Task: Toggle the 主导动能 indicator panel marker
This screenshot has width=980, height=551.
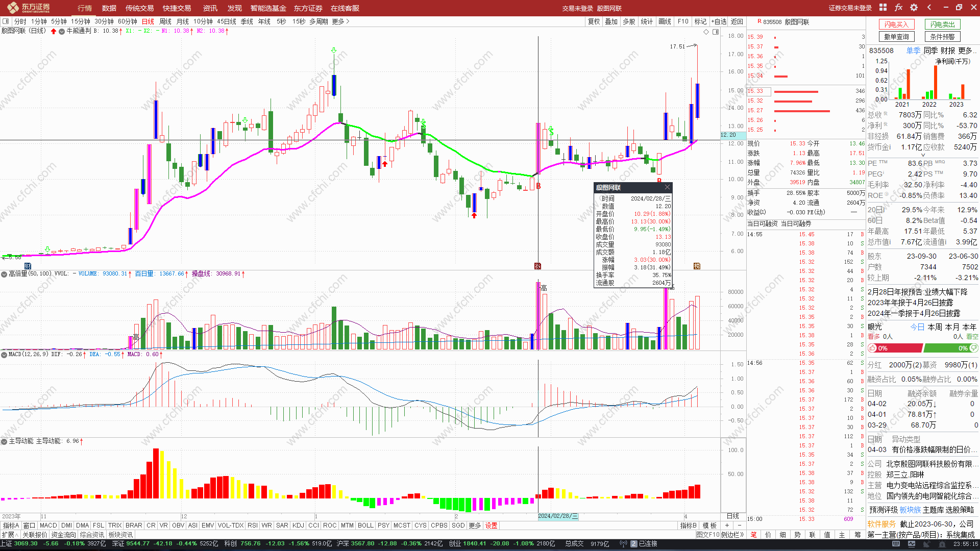Action: tap(4, 441)
